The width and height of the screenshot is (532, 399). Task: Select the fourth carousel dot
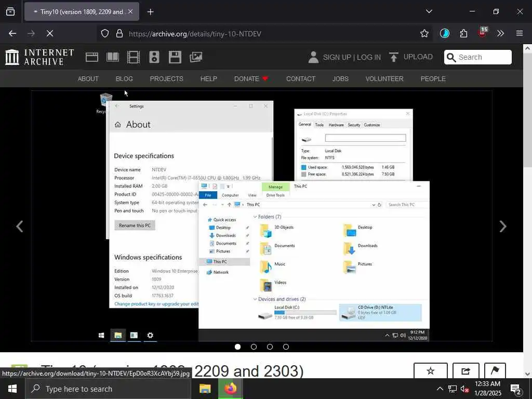[x=286, y=347]
